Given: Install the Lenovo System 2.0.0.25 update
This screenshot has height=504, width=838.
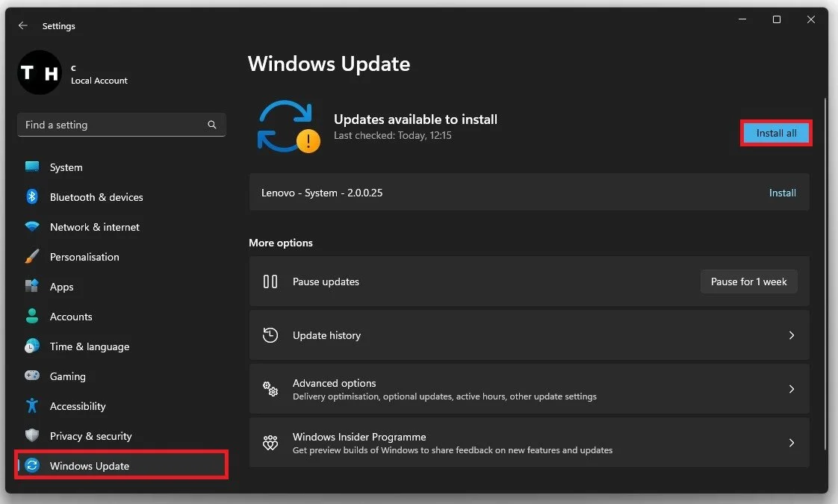Looking at the screenshot, I should tap(783, 193).
